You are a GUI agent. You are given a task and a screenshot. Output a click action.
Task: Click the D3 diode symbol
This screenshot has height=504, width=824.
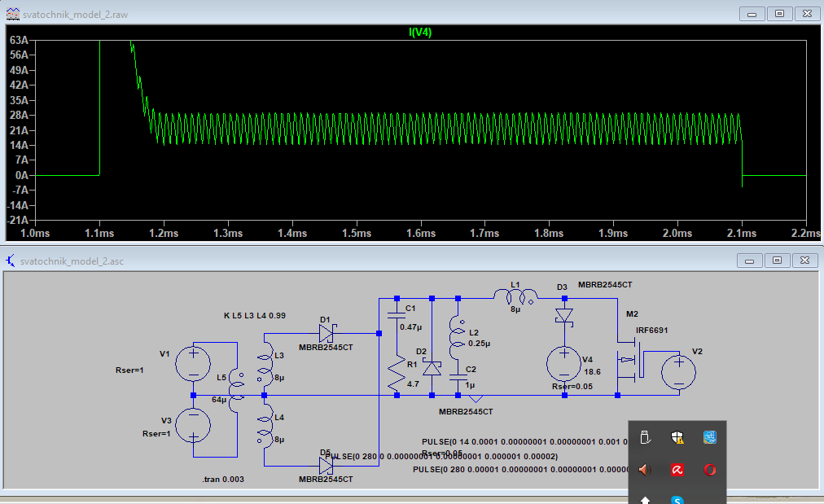click(x=563, y=315)
